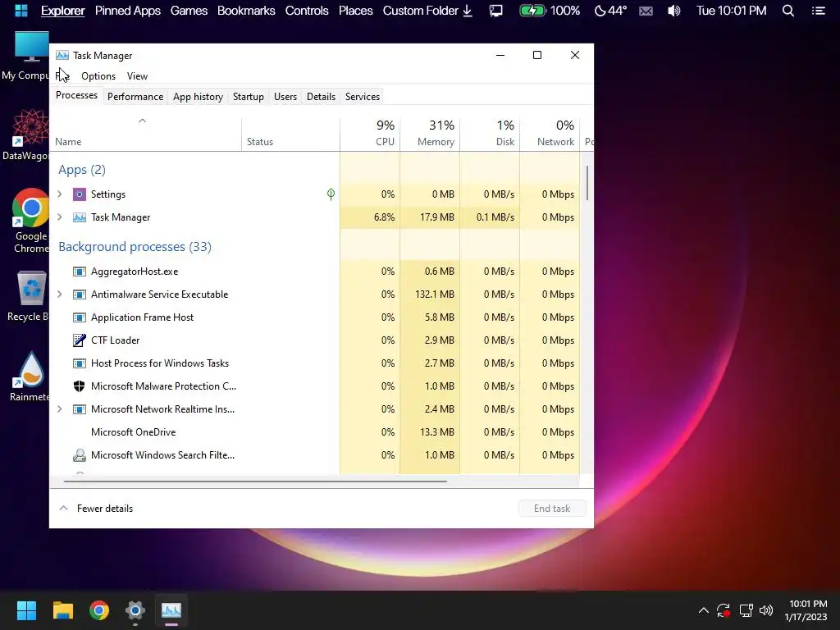Show hidden icons tray chevron
This screenshot has height=630, width=840.
[703, 610]
